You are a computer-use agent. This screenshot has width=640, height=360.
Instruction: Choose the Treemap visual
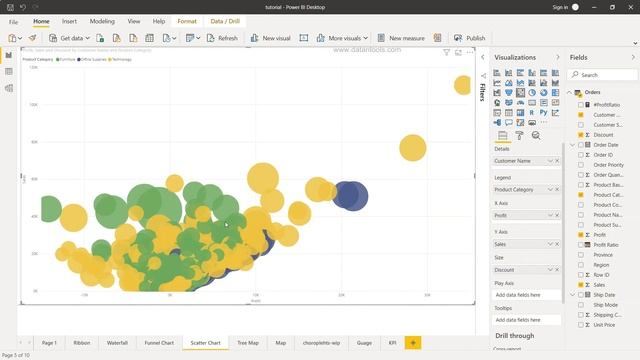click(555, 93)
